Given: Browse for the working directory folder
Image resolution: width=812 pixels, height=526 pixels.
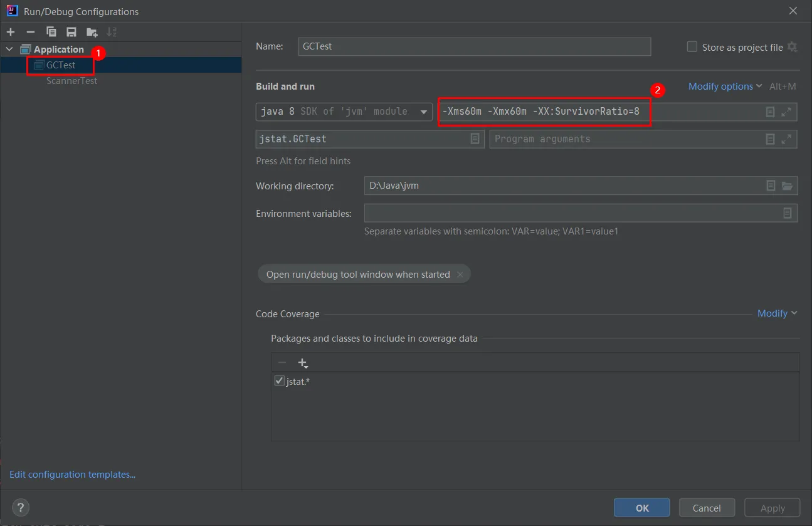Looking at the screenshot, I should pyautogui.click(x=788, y=186).
